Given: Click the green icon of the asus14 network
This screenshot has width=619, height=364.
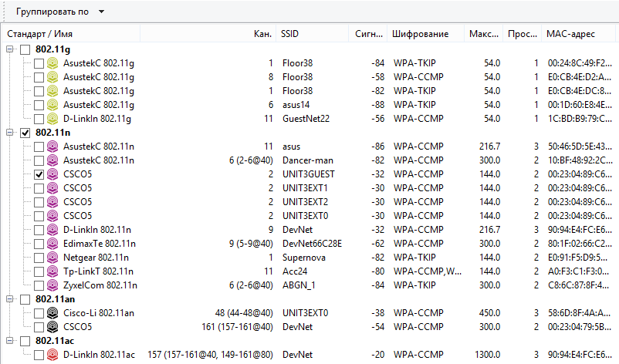Looking at the screenshot, I should pos(52,105).
